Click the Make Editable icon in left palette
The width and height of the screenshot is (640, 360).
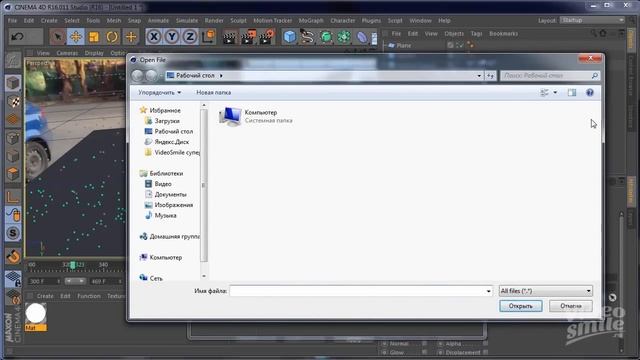point(13,61)
